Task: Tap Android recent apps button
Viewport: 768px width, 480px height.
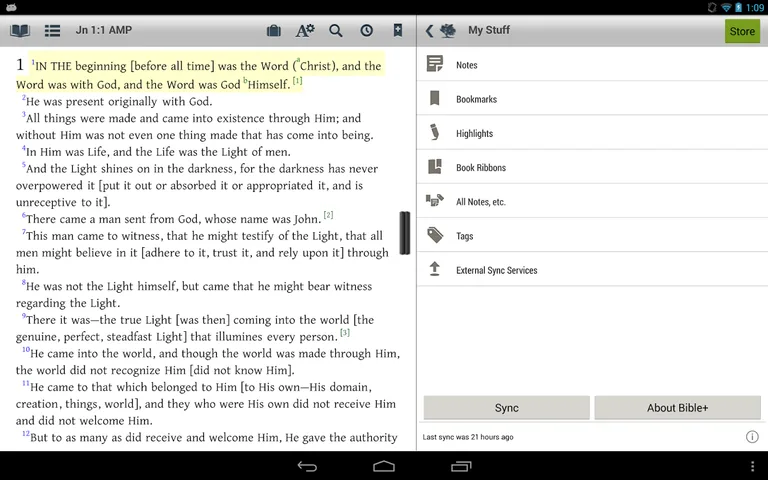Action: click(x=461, y=466)
